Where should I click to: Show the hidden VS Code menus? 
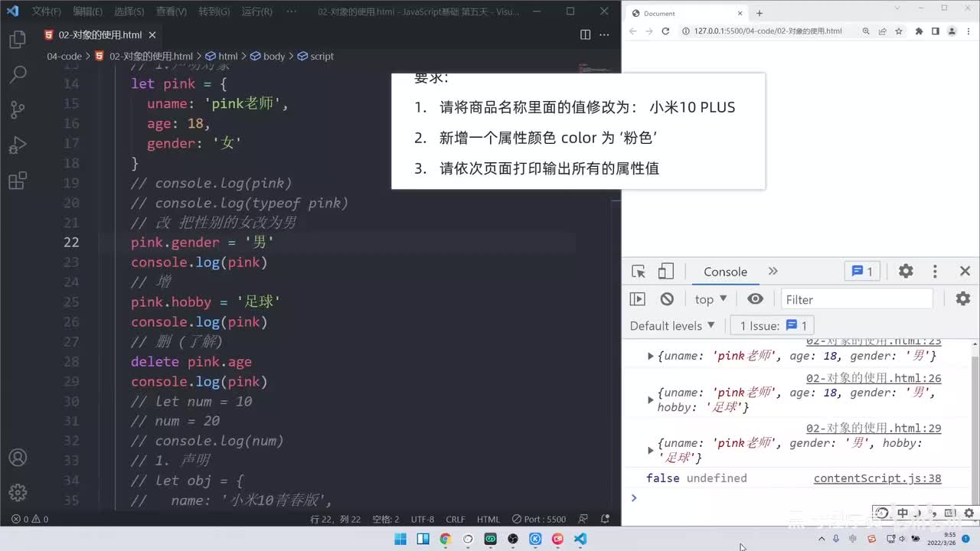tap(292, 11)
